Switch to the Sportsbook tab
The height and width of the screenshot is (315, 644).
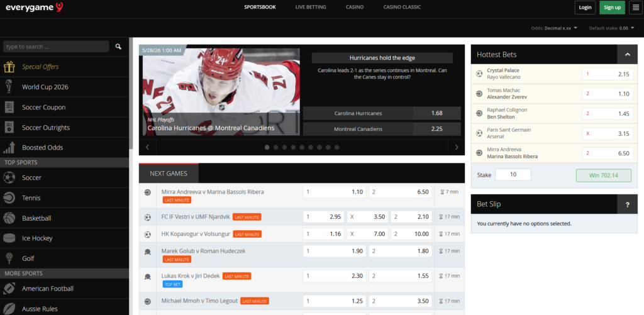pos(260,7)
